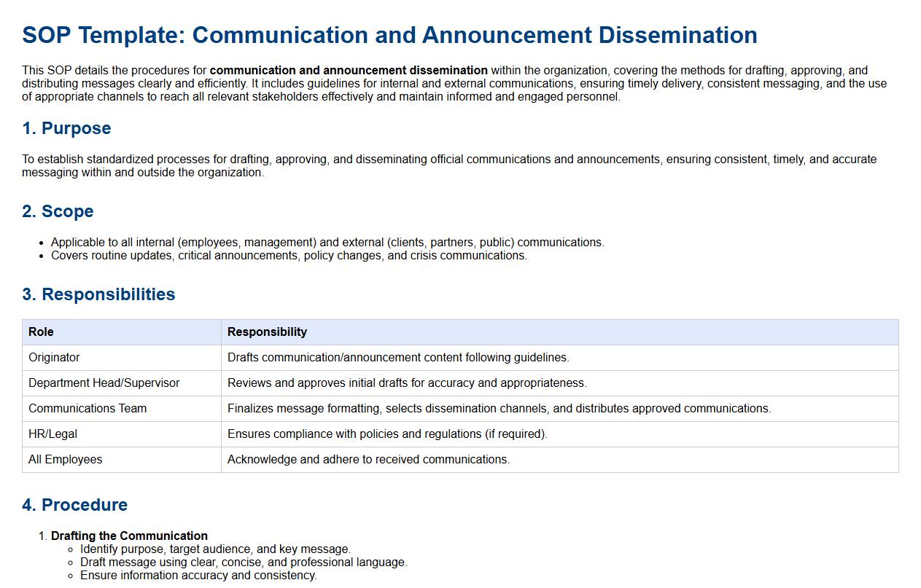Select the '2. Scope' section heading
This screenshot has height=588, width=921.
click(58, 211)
